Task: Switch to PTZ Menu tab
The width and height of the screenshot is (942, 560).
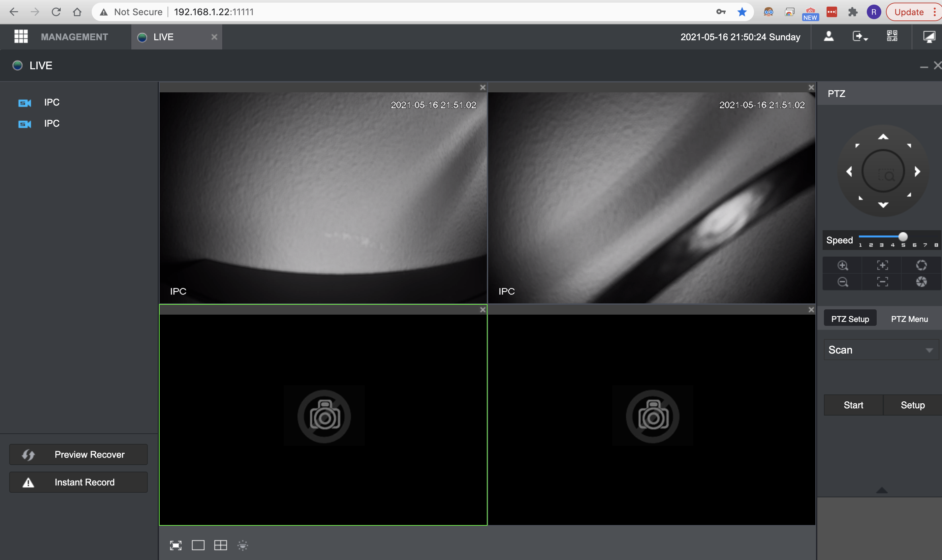Action: click(909, 319)
